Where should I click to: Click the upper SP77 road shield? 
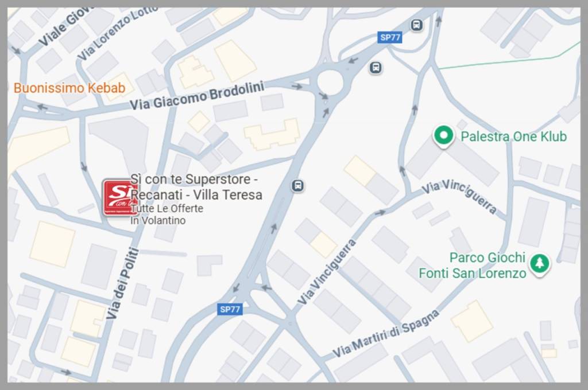coord(390,37)
